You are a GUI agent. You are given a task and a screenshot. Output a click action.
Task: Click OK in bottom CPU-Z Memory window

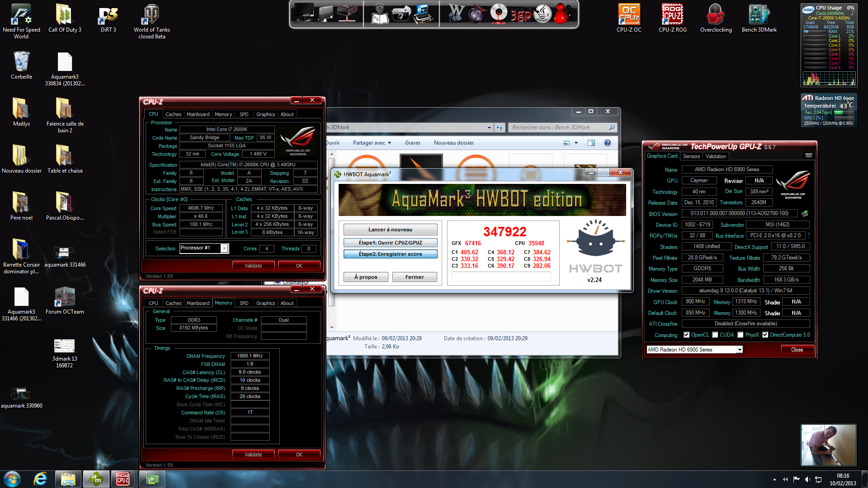click(299, 455)
